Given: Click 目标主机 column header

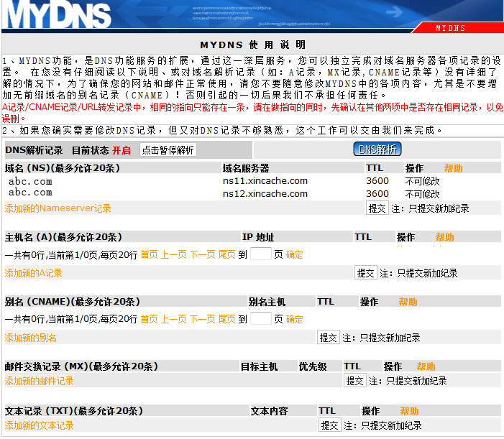Looking at the screenshot, I should pyautogui.click(x=259, y=366).
